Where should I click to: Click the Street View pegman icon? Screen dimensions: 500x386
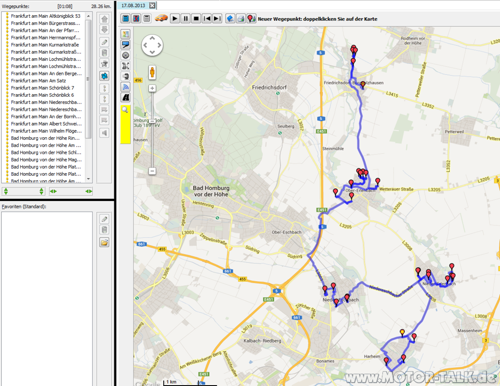(x=152, y=72)
